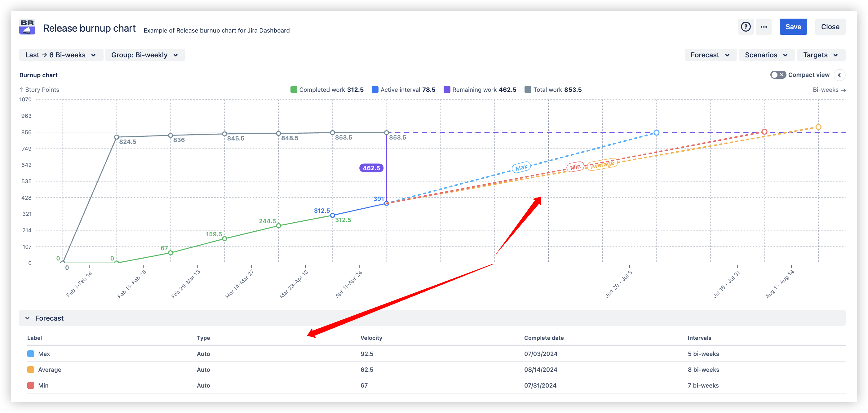Click the Jun 20 - Jul 3 axis label
The height and width of the screenshot is (413, 868).
pos(618,284)
